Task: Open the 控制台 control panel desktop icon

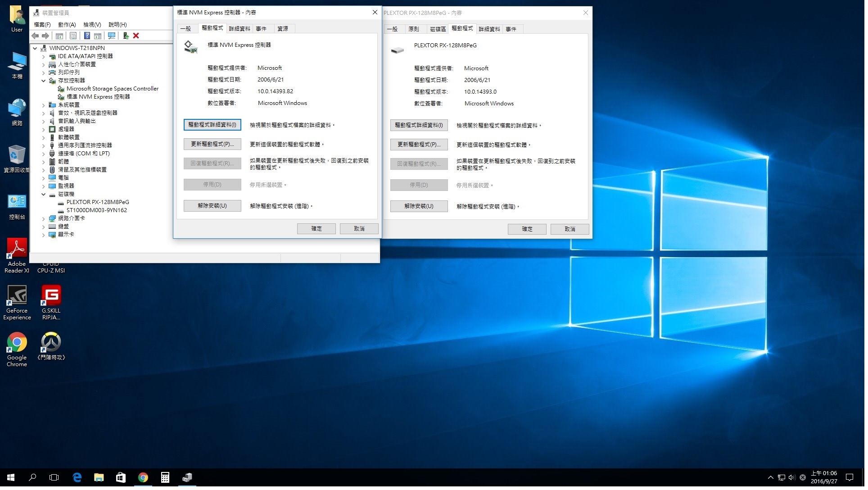Action: pyautogui.click(x=17, y=208)
